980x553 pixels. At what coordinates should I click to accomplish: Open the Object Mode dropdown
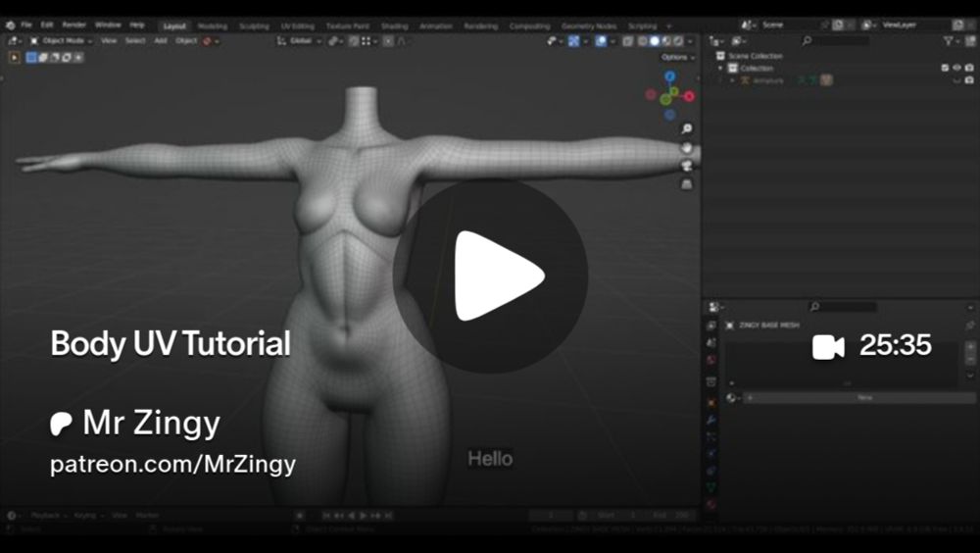click(61, 40)
